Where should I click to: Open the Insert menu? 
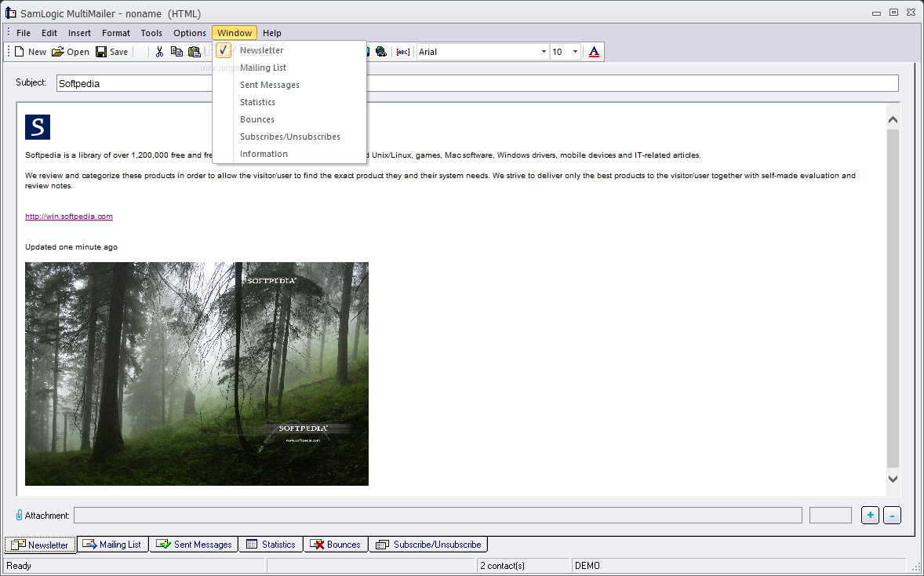tap(79, 33)
